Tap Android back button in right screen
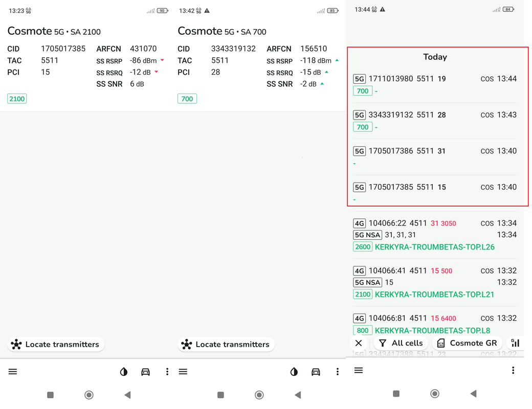 (474, 393)
